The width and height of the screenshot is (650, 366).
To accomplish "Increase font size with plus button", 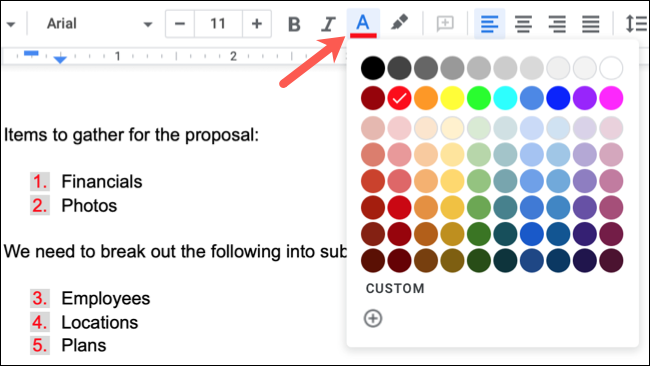I will (257, 24).
